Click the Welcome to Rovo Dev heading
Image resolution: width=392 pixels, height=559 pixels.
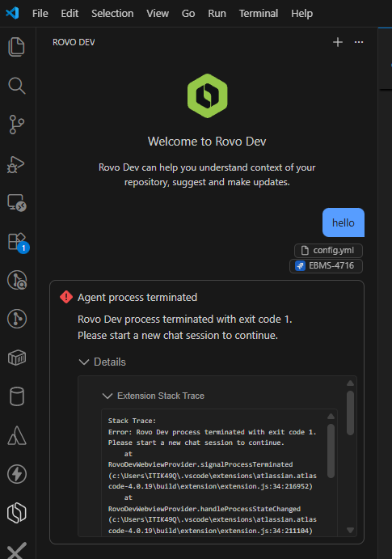coord(207,142)
